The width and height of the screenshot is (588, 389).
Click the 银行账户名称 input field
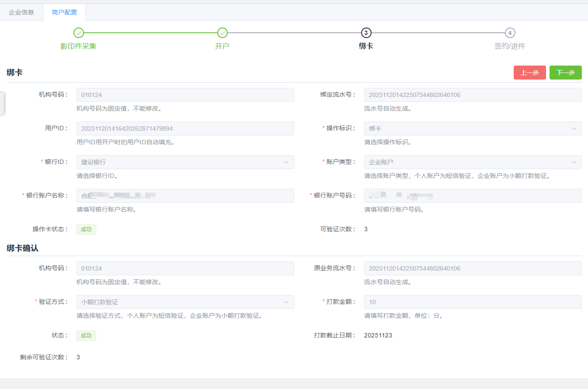(185, 196)
